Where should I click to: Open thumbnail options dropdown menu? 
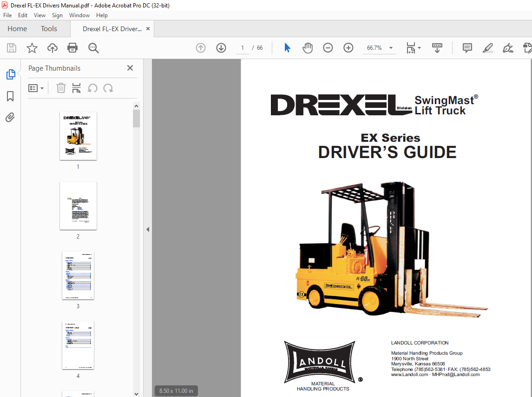[x=36, y=88]
